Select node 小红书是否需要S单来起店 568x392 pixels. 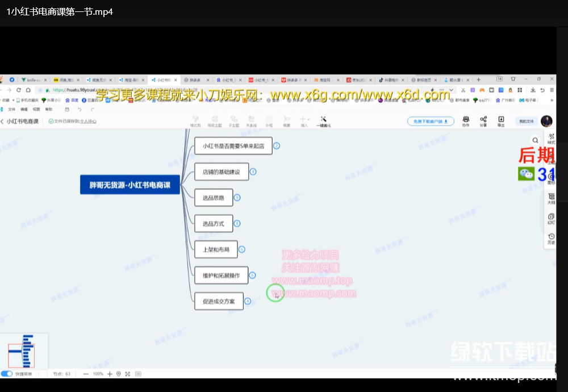pos(233,145)
